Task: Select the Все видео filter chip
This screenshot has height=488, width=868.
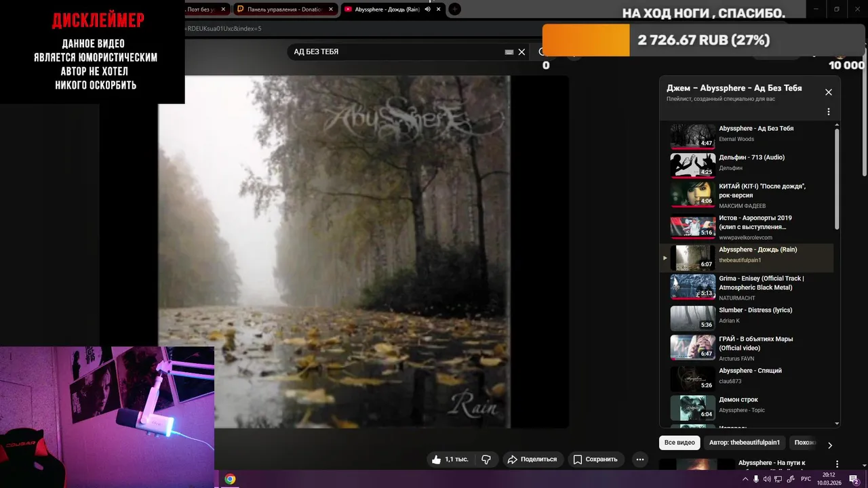Action: point(679,443)
